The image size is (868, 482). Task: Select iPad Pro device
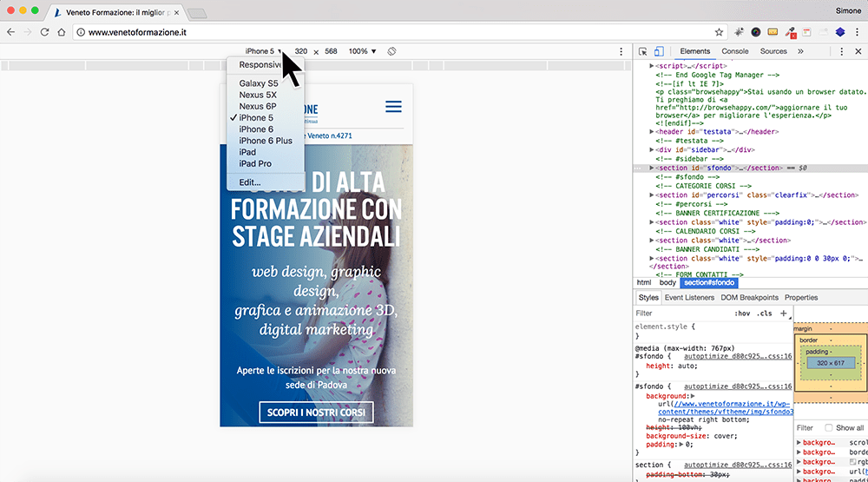(x=255, y=163)
